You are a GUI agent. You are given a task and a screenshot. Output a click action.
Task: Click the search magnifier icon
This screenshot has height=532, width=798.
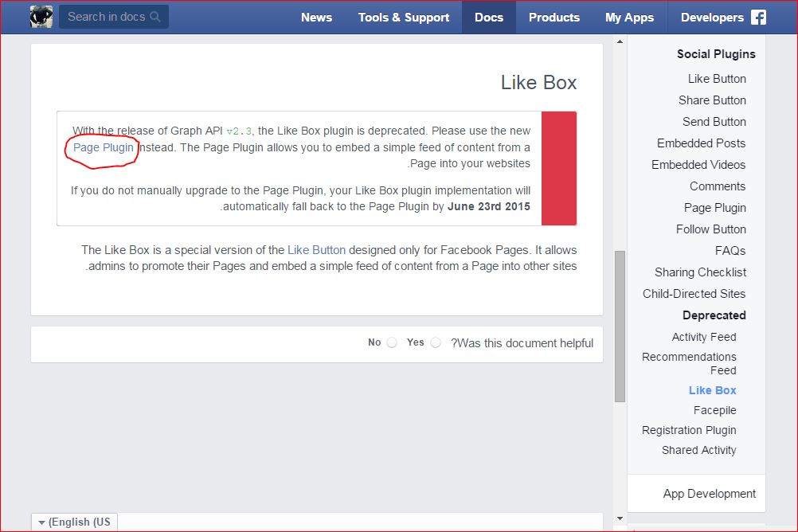tap(155, 17)
